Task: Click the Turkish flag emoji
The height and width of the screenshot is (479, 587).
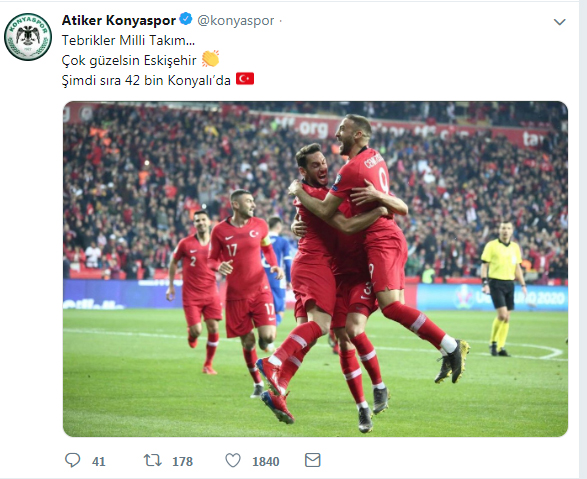Action: (245, 79)
